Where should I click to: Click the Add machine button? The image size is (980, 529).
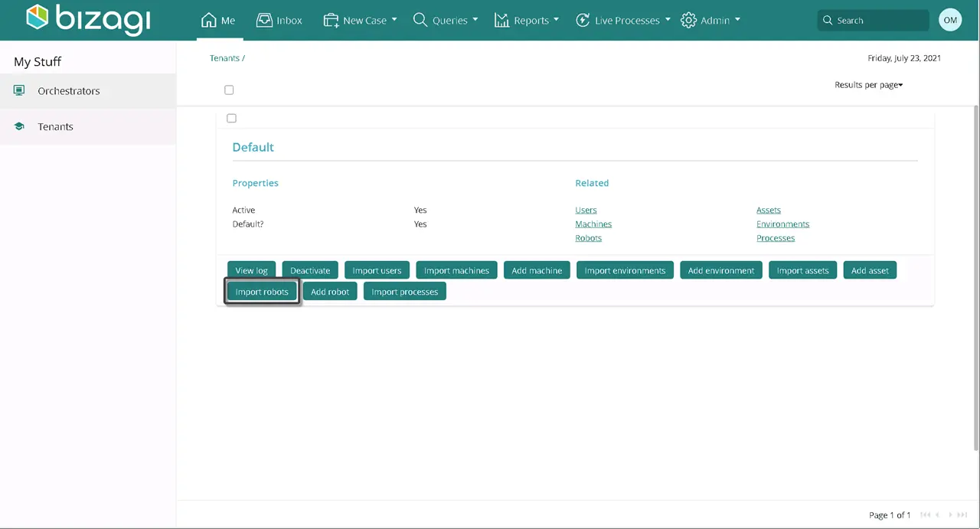pyautogui.click(x=537, y=270)
